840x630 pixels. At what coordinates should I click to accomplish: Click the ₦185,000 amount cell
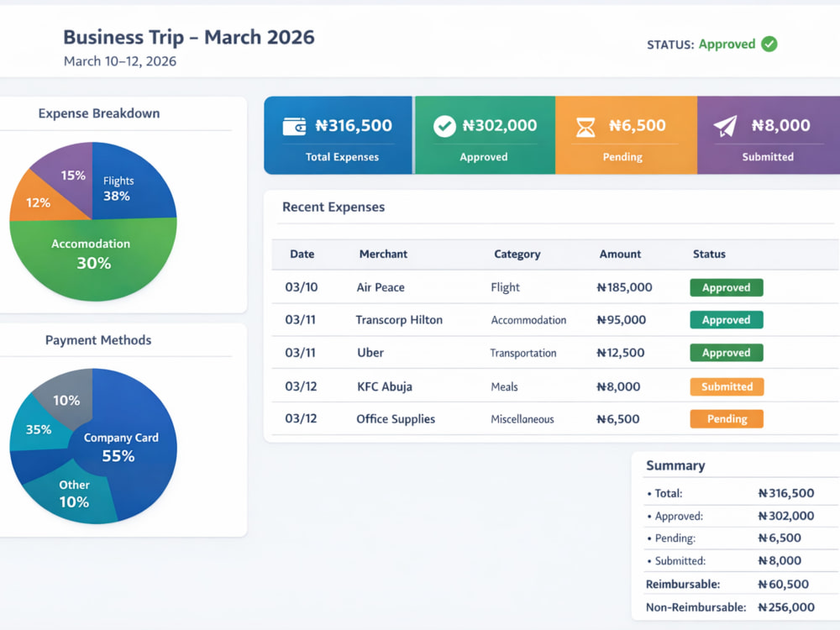click(625, 287)
